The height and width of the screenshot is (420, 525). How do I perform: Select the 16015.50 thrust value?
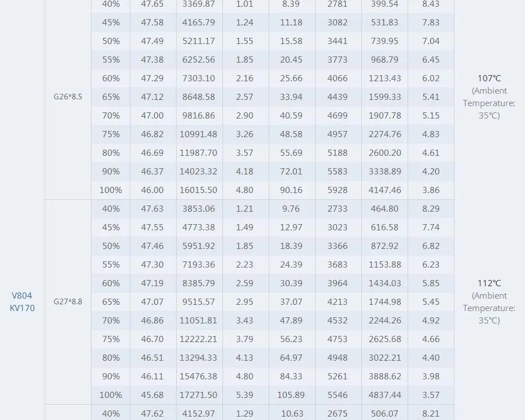[198, 190]
